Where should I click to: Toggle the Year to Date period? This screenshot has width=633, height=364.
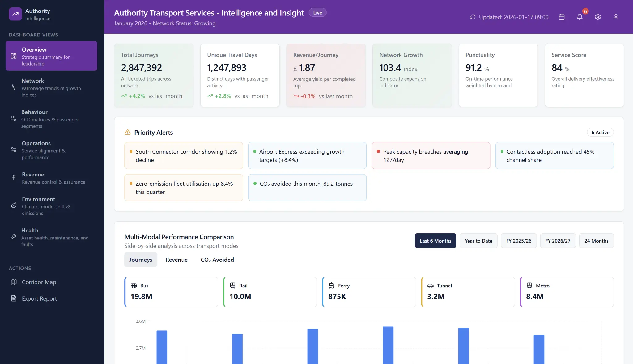pyautogui.click(x=478, y=241)
